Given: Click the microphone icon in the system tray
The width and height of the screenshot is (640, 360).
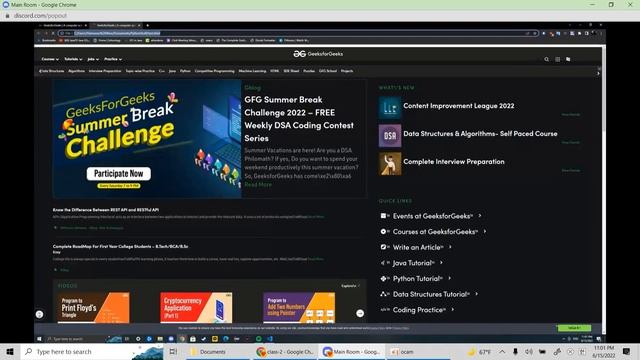Looking at the screenshot, I should point(515,351).
